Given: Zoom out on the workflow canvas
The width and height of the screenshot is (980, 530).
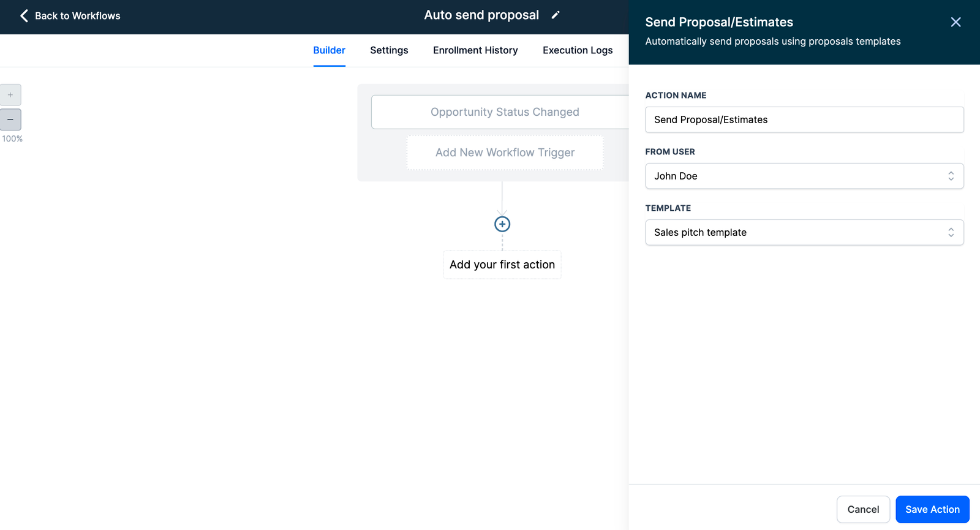Looking at the screenshot, I should click(x=10, y=119).
